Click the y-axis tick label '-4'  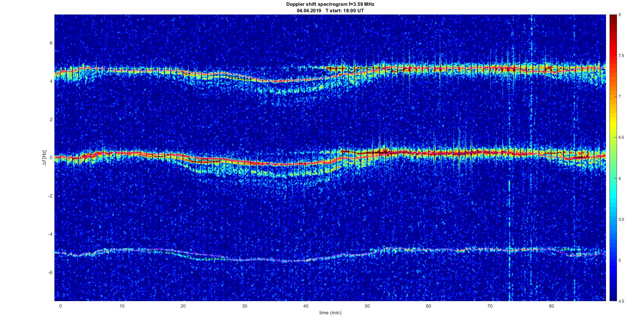(50, 234)
